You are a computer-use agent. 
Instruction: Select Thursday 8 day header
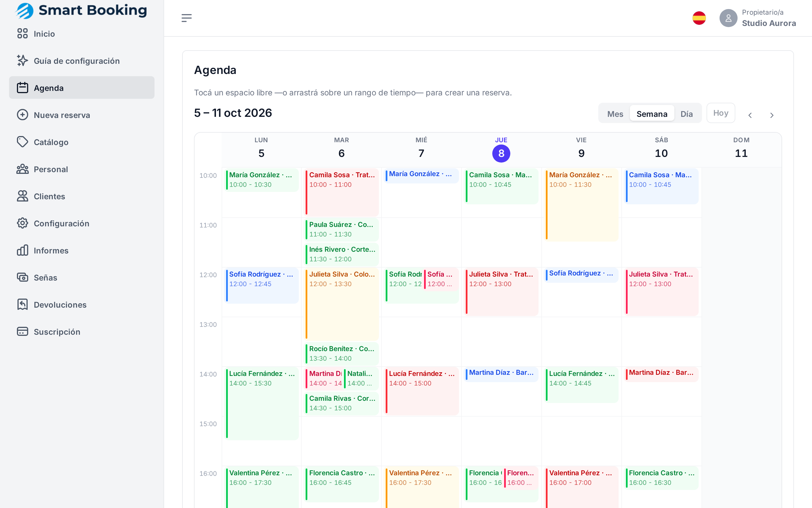tap(501, 149)
